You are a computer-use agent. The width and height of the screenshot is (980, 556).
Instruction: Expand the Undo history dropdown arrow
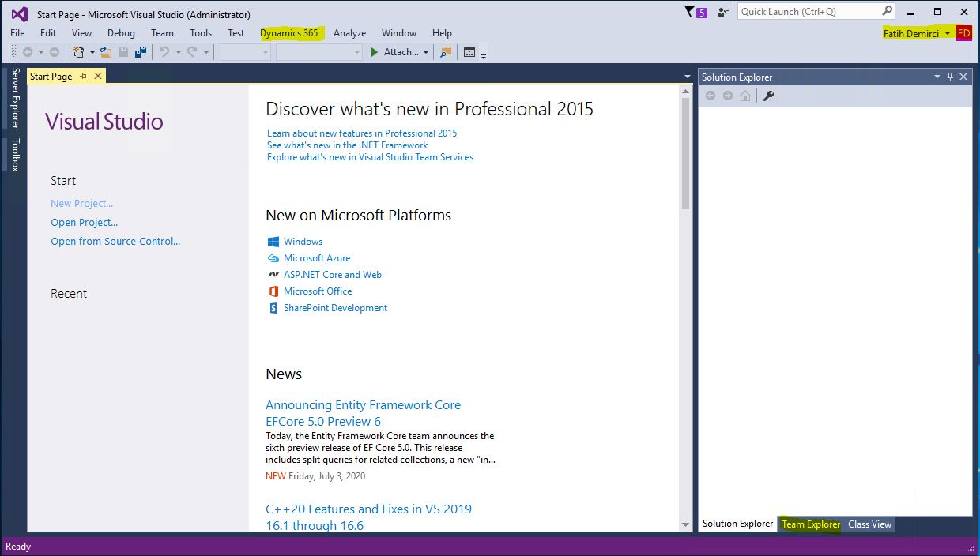point(178,53)
